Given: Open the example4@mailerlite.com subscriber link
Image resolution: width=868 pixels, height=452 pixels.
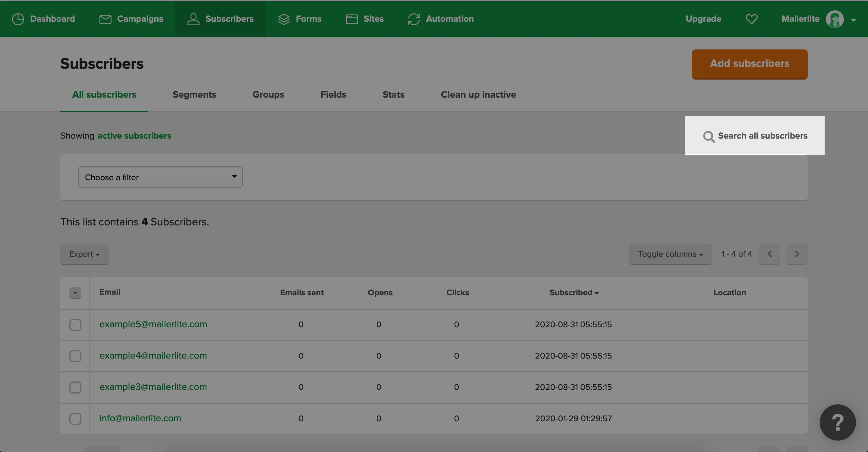Looking at the screenshot, I should click(x=153, y=356).
